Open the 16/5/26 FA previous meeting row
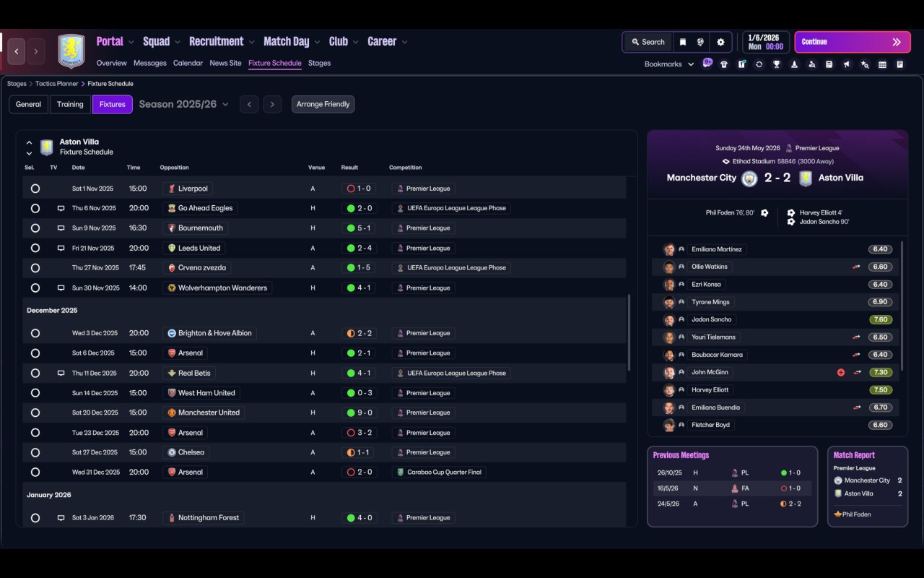Viewport: 924px width, 578px height. click(732, 488)
